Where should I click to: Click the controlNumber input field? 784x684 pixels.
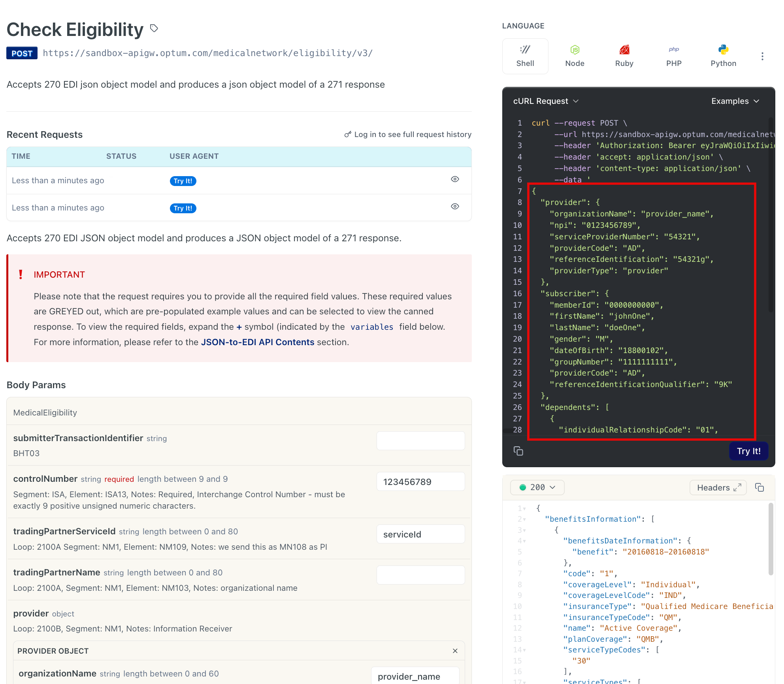click(x=420, y=482)
